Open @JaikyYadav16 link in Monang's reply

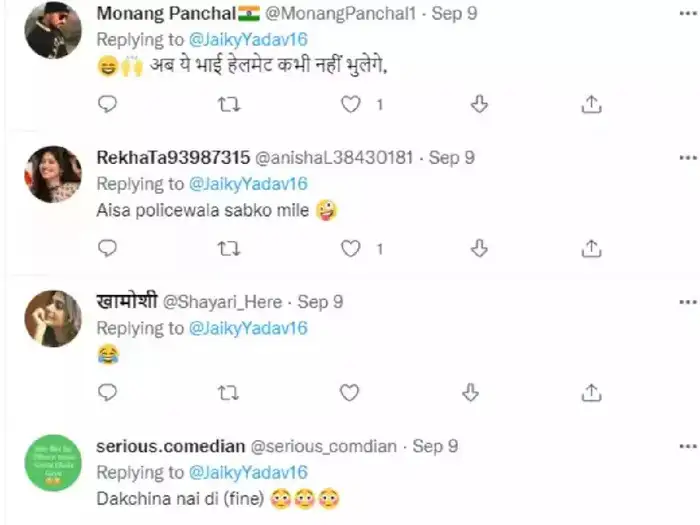248,39
